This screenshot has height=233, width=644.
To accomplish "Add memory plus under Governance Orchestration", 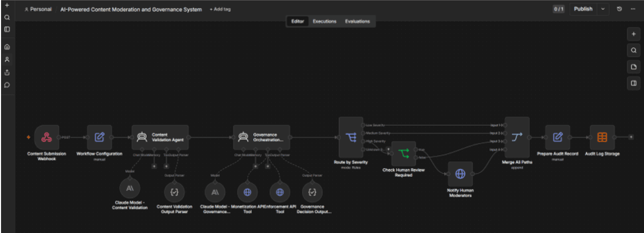I will click(255, 166).
